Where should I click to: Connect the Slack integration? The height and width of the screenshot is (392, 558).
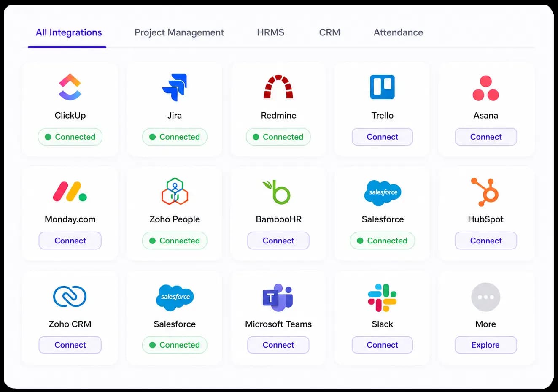click(x=382, y=345)
